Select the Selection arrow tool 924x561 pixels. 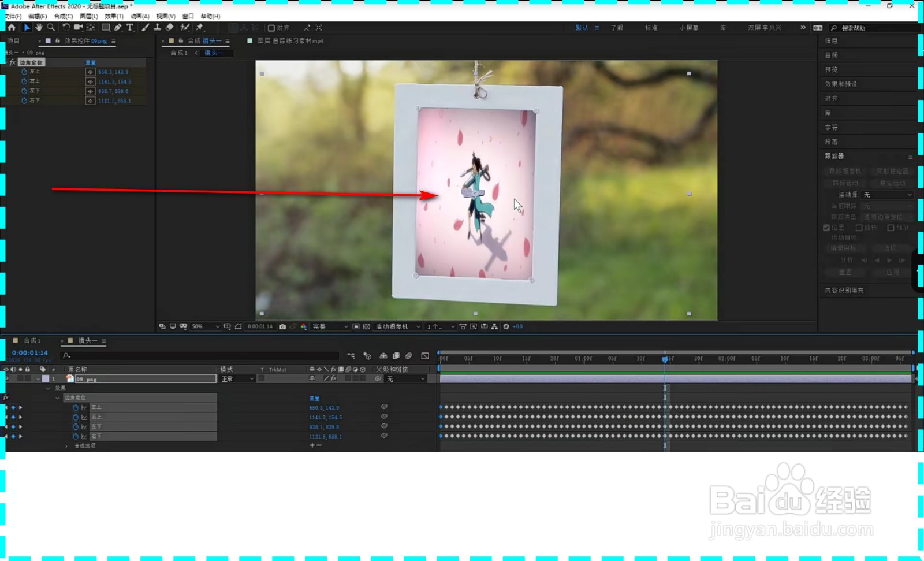(27, 27)
